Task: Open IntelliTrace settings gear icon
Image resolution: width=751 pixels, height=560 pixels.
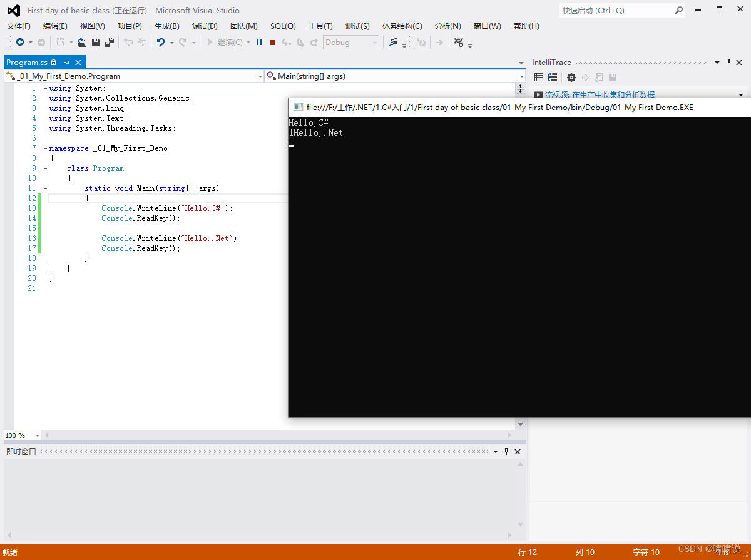Action: coord(571,78)
